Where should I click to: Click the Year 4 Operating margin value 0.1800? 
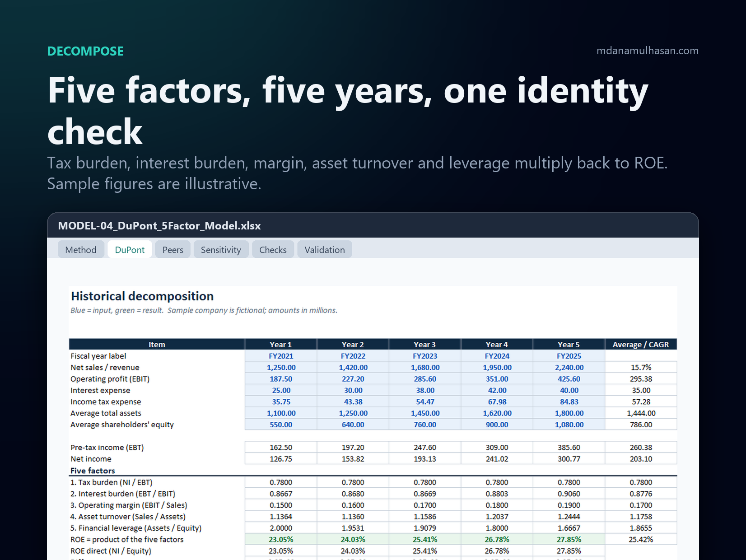click(x=497, y=505)
